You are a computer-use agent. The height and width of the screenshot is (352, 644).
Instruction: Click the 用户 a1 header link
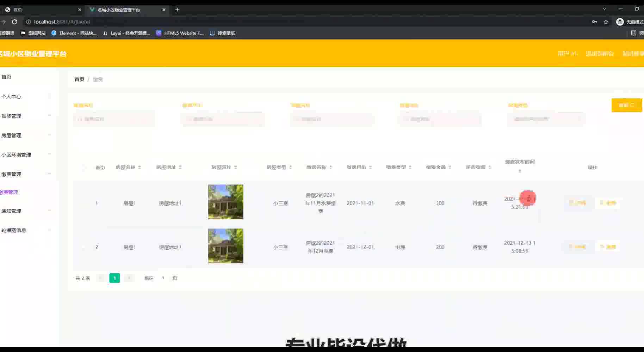tap(567, 54)
